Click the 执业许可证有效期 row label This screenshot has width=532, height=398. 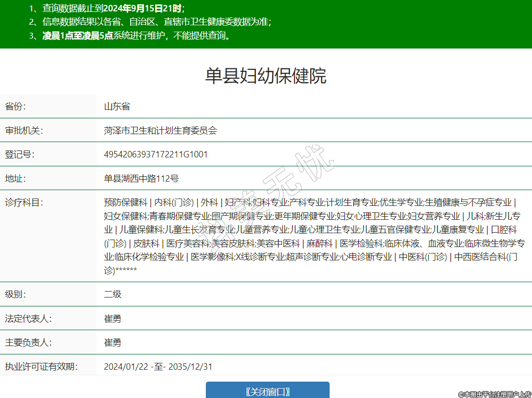tap(41, 367)
